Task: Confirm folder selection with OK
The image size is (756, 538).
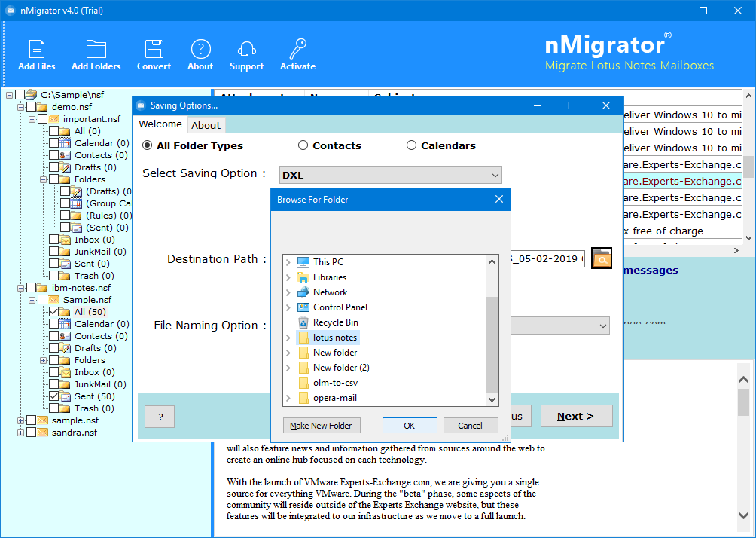Action: (410, 426)
